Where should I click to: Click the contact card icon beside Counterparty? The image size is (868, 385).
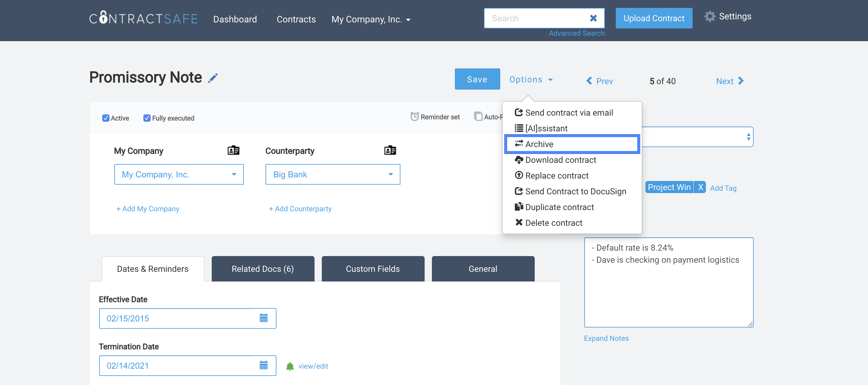(390, 150)
